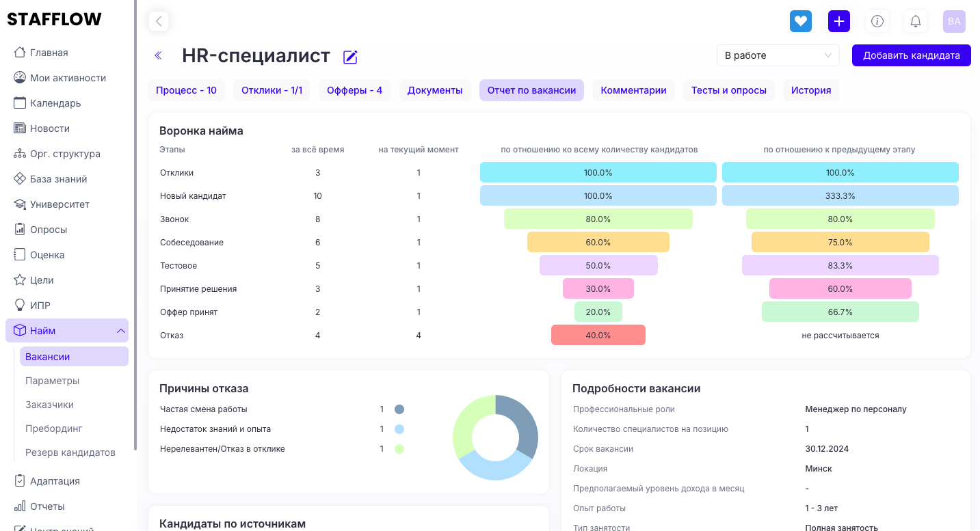Click Добавить кандидата button
The height and width of the screenshot is (531, 980).
(x=911, y=55)
